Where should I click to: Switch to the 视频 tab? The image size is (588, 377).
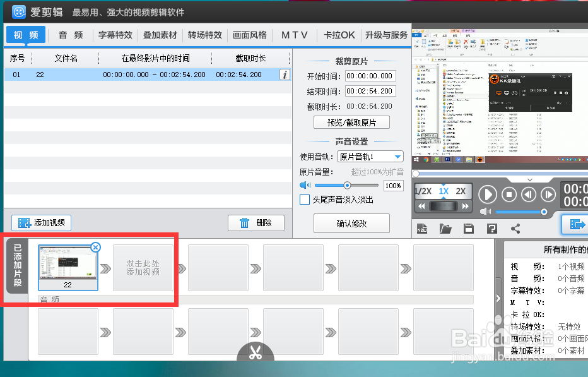coord(25,35)
